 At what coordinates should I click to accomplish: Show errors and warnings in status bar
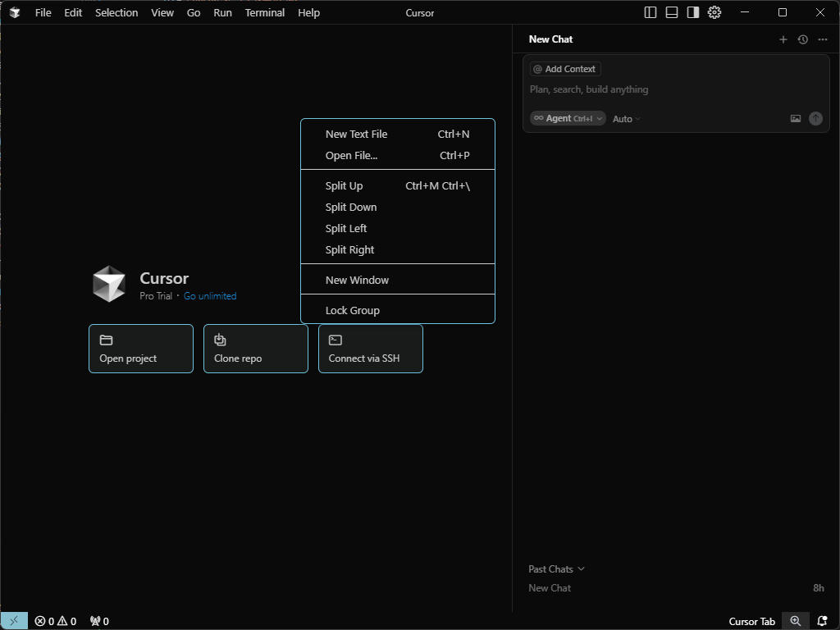[55, 621]
